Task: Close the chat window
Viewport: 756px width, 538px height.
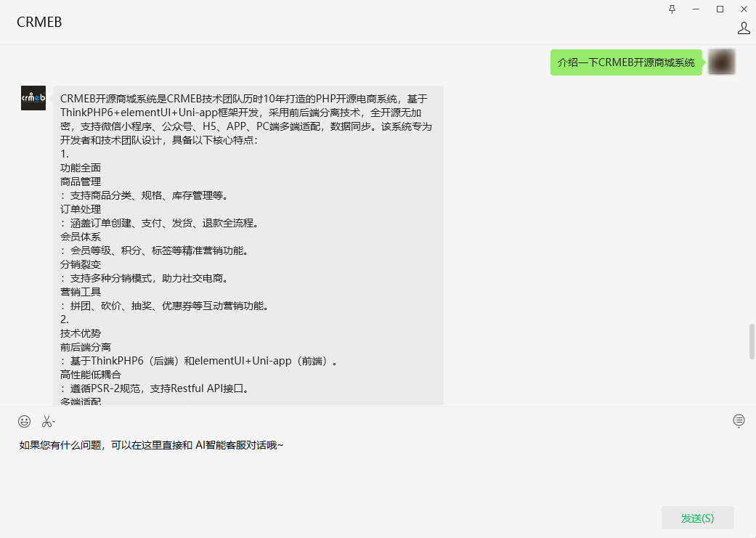Action: (744, 9)
